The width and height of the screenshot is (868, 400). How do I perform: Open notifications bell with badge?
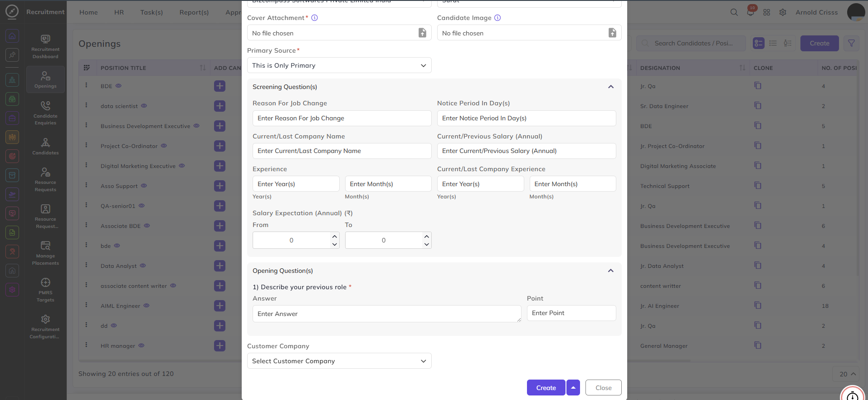[751, 12]
